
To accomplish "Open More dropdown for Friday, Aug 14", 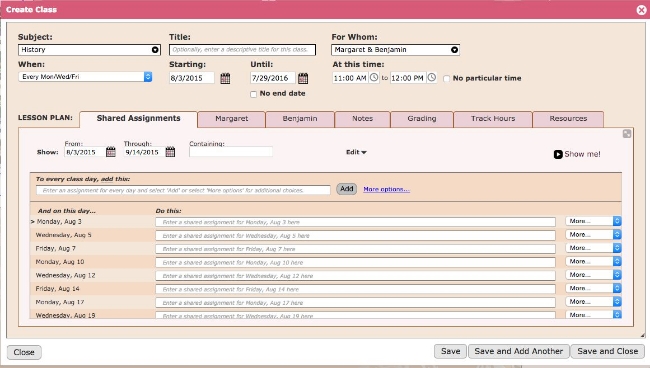I will click(593, 288).
